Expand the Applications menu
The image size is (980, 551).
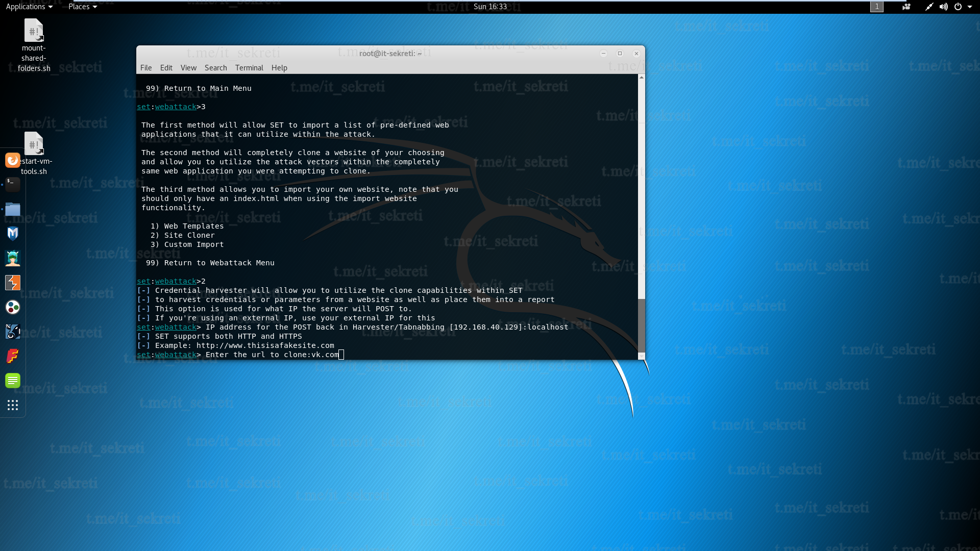click(29, 7)
